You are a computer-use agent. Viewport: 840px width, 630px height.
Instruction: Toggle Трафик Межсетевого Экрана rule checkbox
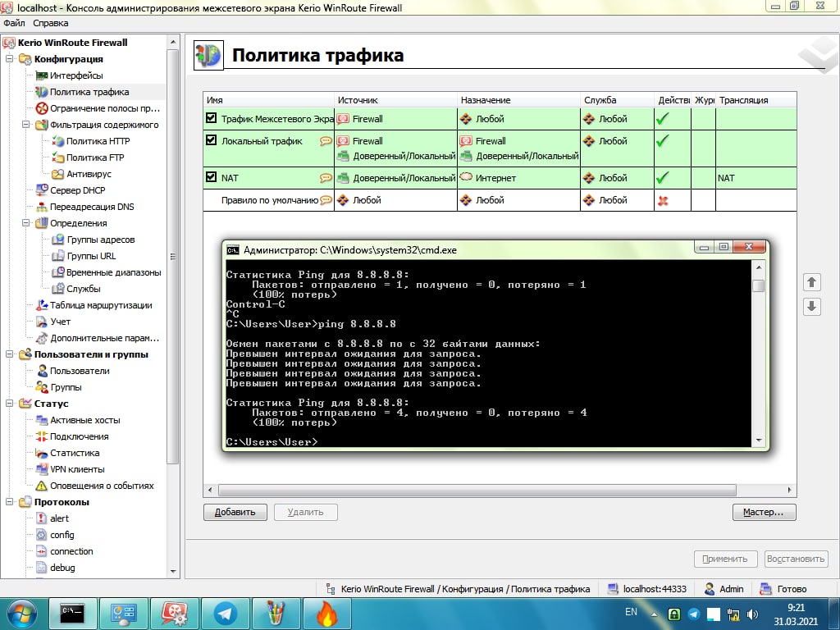[x=211, y=118]
